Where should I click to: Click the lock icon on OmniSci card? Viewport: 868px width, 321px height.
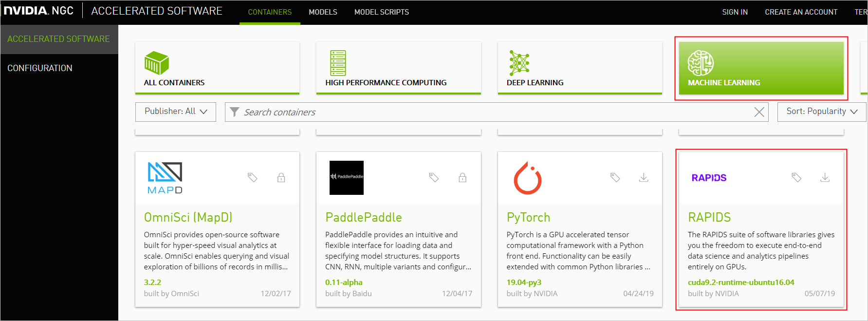point(281,177)
